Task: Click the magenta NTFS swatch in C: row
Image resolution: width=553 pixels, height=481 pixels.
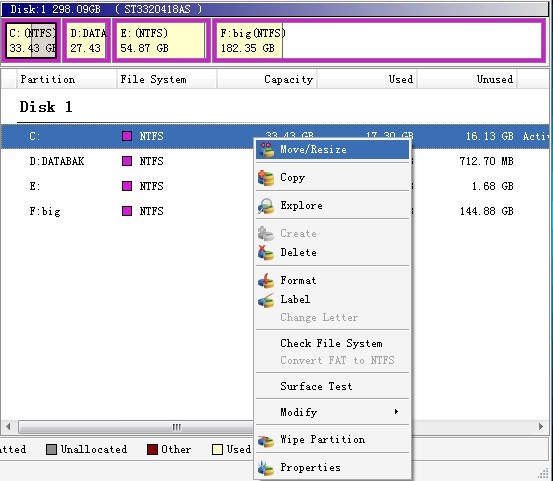Action: 127,136
